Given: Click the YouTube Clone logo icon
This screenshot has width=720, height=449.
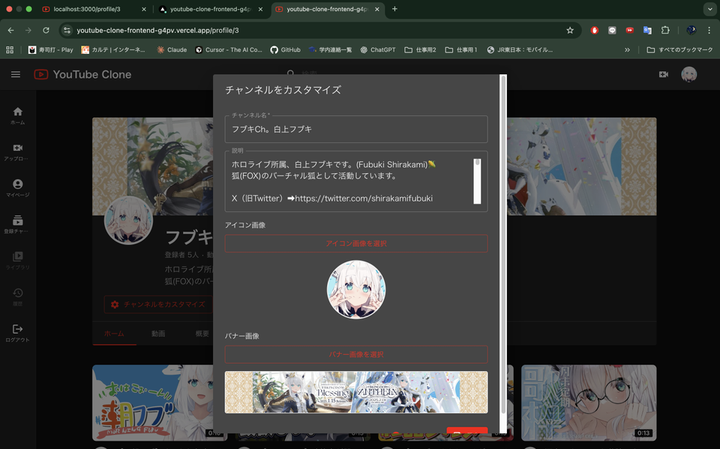Looking at the screenshot, I should pyautogui.click(x=41, y=74).
